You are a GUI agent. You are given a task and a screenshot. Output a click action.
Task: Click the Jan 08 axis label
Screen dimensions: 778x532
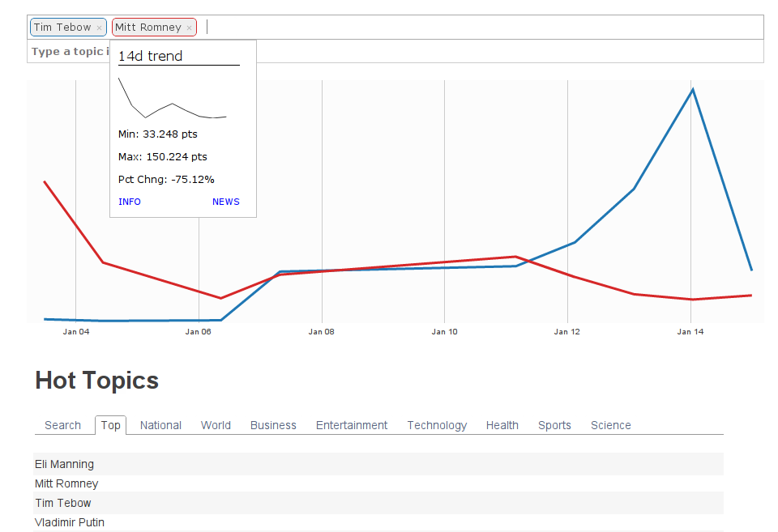click(322, 332)
